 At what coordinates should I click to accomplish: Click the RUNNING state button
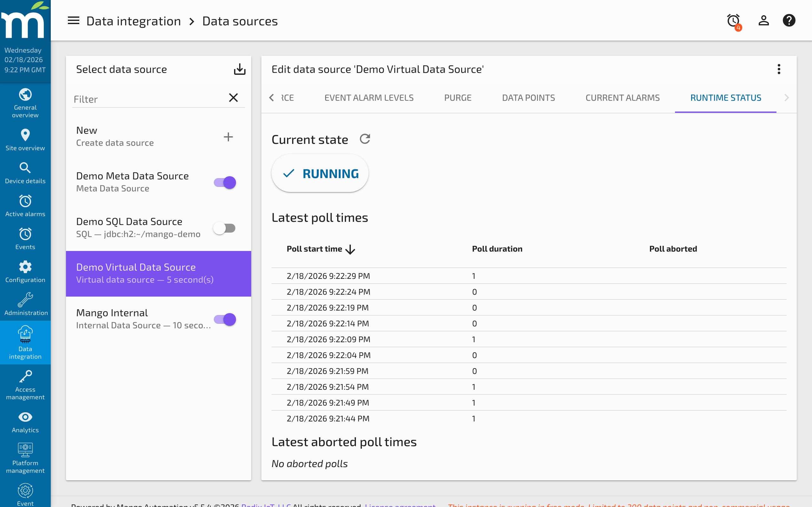coord(319,173)
